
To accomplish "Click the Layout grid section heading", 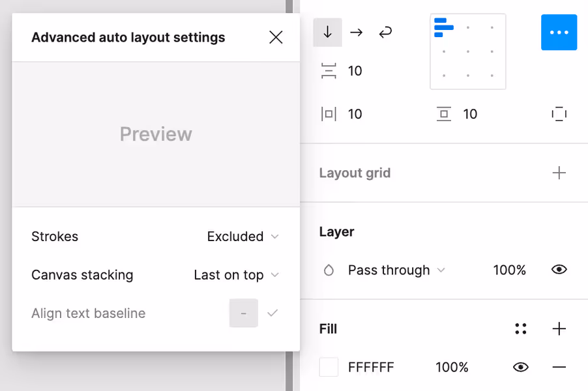I will point(355,173).
